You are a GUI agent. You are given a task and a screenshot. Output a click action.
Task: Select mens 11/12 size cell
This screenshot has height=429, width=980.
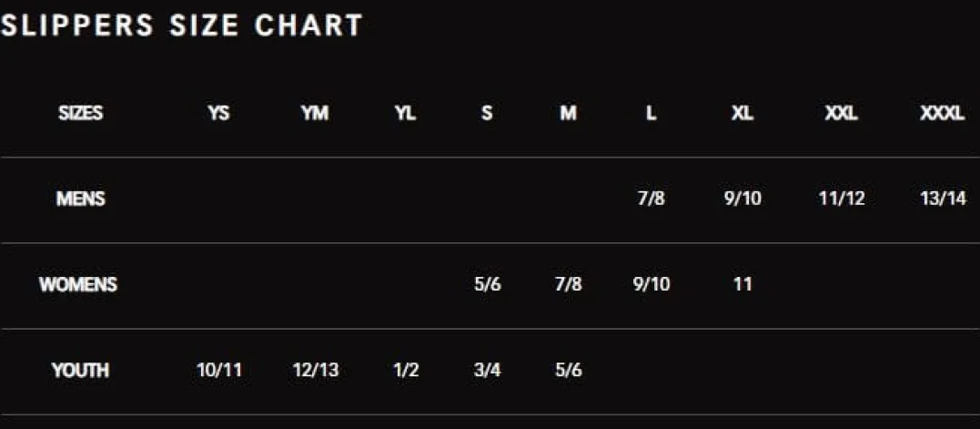(842, 199)
